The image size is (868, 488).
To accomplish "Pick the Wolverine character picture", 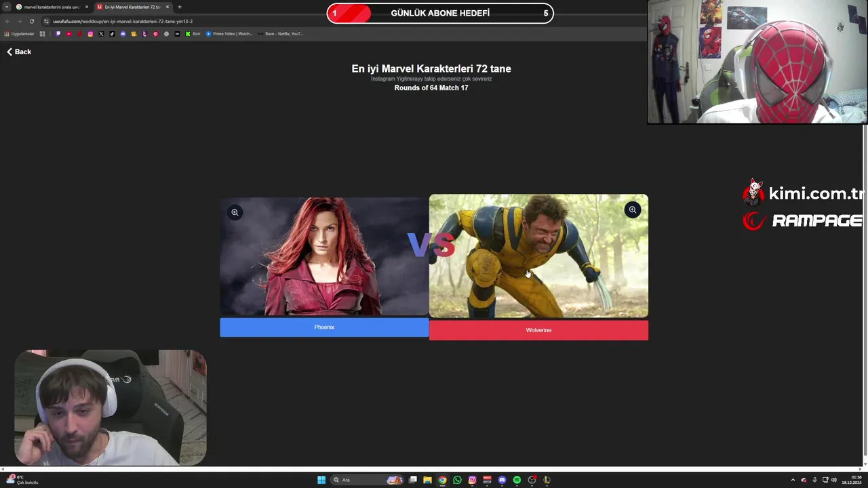I will [538, 256].
